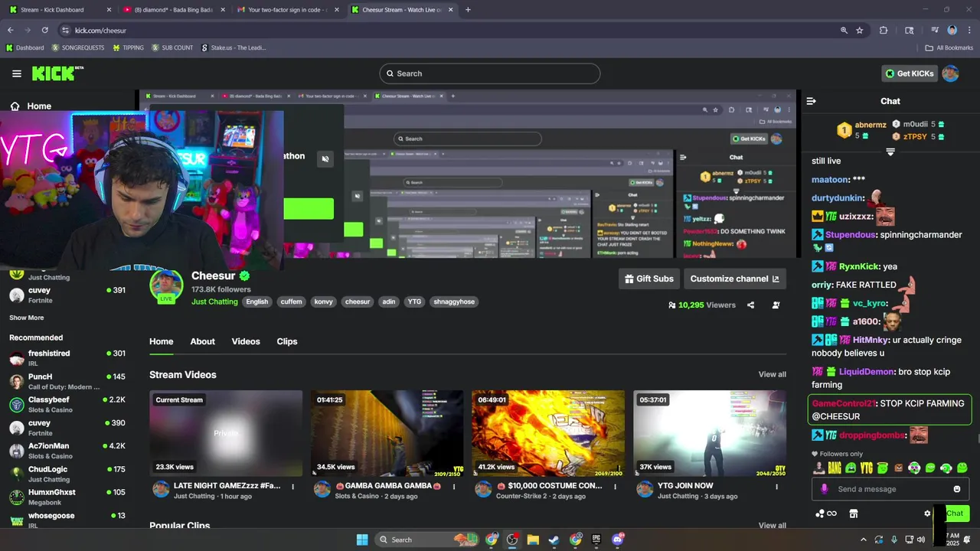980x551 pixels.
Task: Open Discord from taskbar
Action: coord(618,540)
